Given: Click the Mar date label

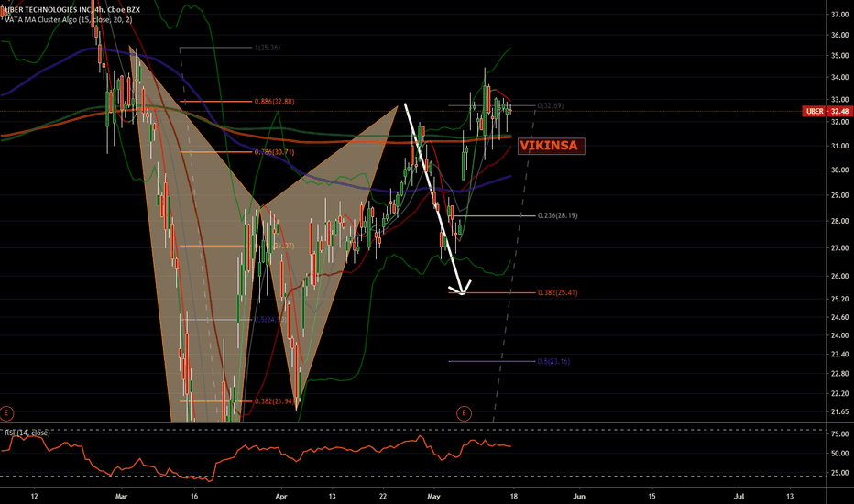Looking at the screenshot, I should [122, 497].
